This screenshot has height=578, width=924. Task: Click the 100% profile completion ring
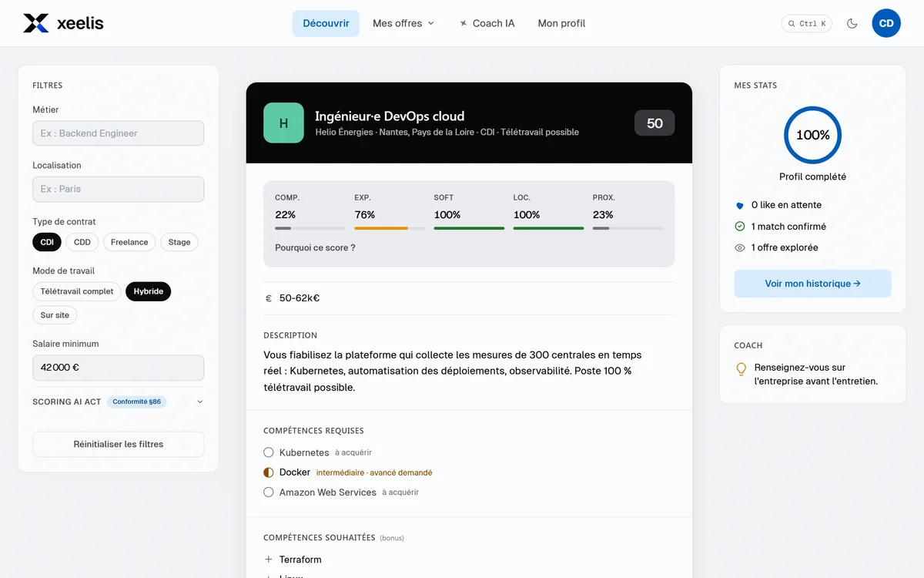pos(812,135)
